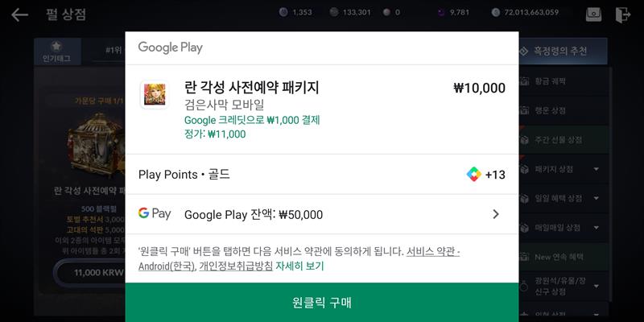Viewport: 644px width, 322px height.
Task: Expand the 매일매일 상점 dropdown arrow
Action: coord(596,228)
